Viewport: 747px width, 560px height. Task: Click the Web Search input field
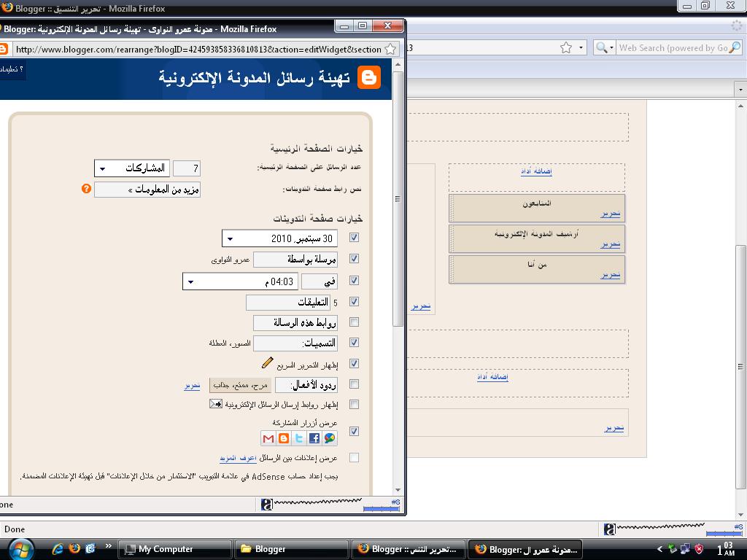pyautogui.click(x=672, y=47)
